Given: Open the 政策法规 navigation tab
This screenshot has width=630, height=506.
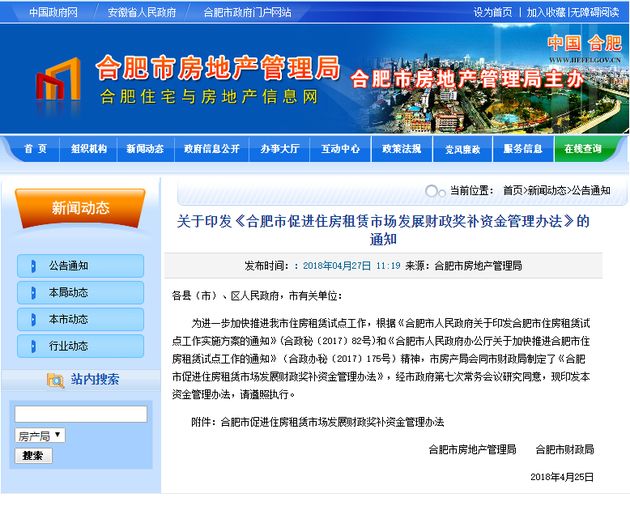Looking at the screenshot, I should click(x=401, y=149).
